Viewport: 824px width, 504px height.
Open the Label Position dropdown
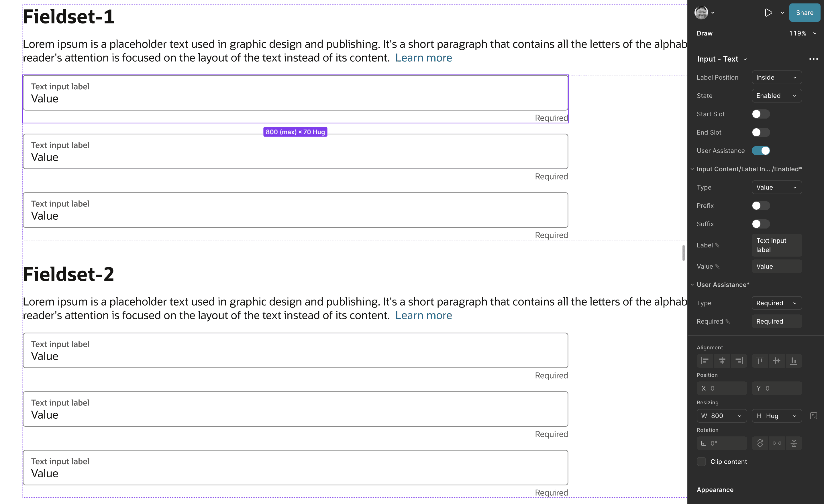point(776,78)
